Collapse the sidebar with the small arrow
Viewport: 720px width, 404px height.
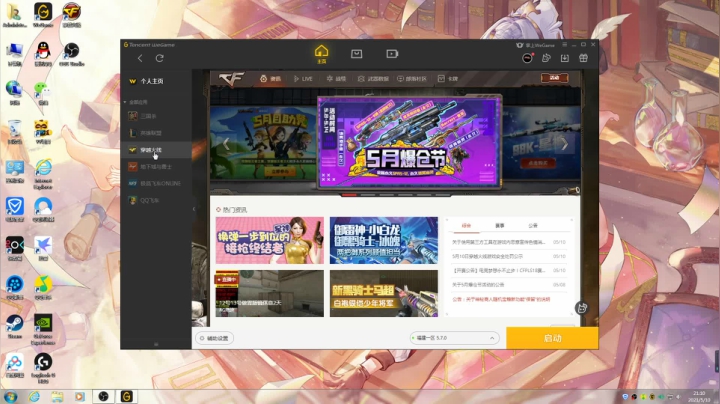[x=194, y=209]
